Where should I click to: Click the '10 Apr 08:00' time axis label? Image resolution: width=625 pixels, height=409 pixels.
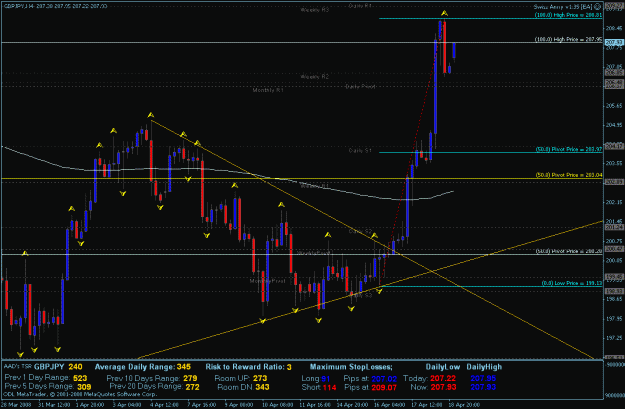(x=278, y=405)
